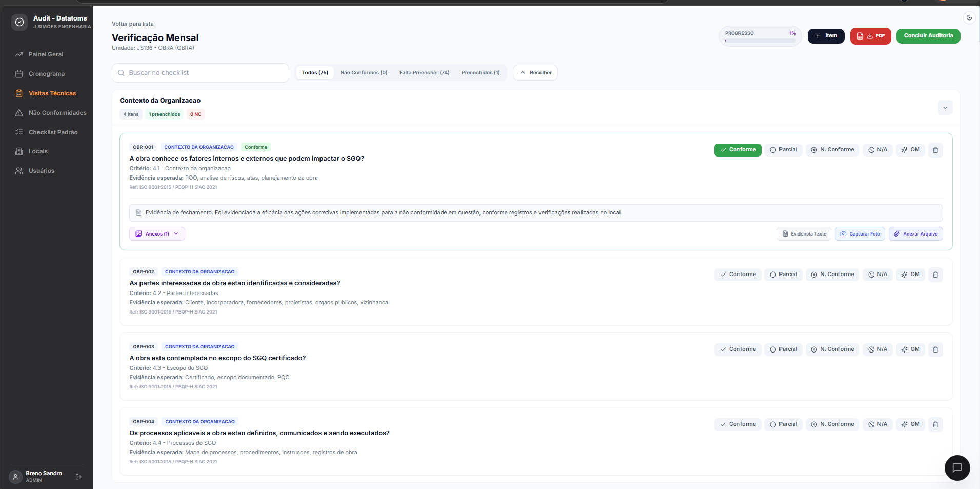Image resolution: width=980 pixels, height=489 pixels.
Task: Click Concluir Auditoria button
Action: pyautogui.click(x=928, y=36)
